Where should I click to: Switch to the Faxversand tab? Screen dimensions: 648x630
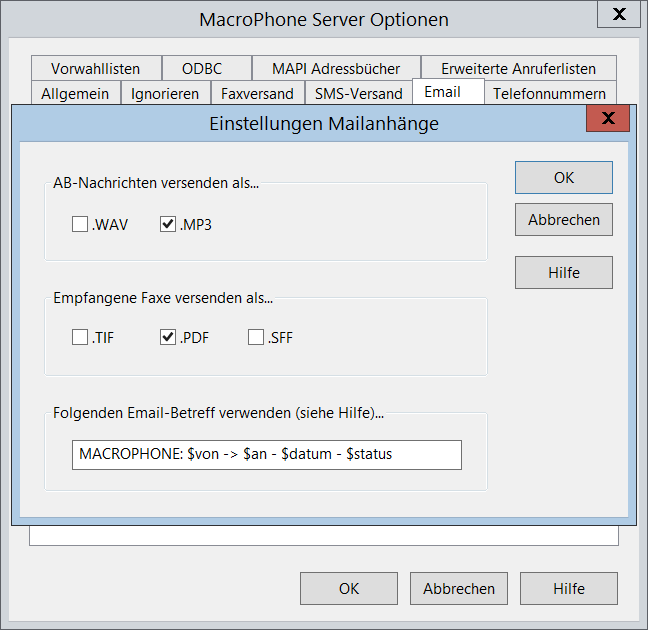point(257,93)
